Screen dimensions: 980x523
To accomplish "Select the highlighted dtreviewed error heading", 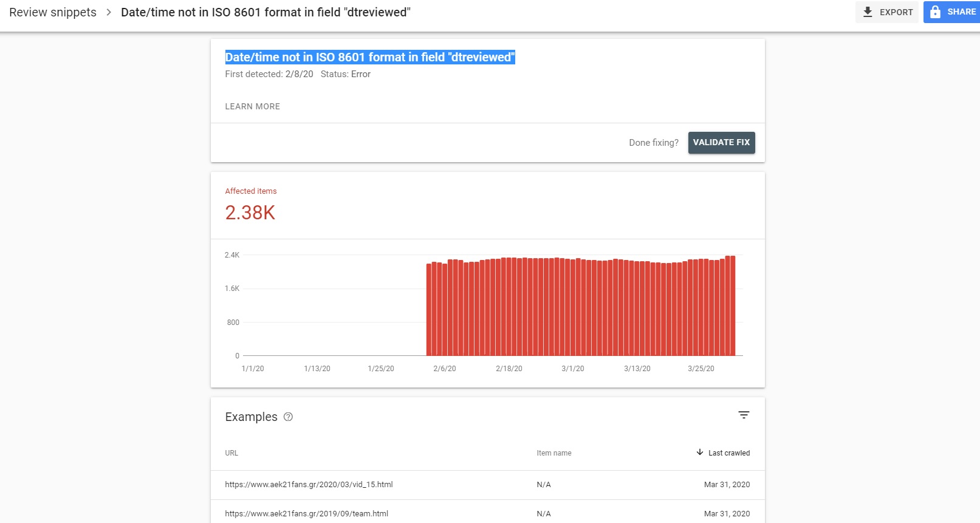I will [x=370, y=57].
